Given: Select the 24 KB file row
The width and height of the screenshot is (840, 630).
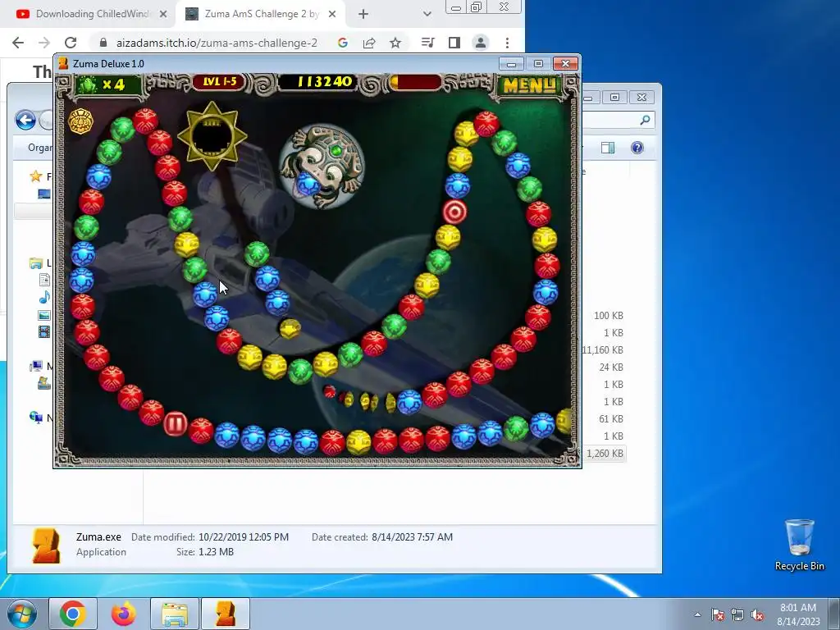Looking at the screenshot, I should 610,367.
